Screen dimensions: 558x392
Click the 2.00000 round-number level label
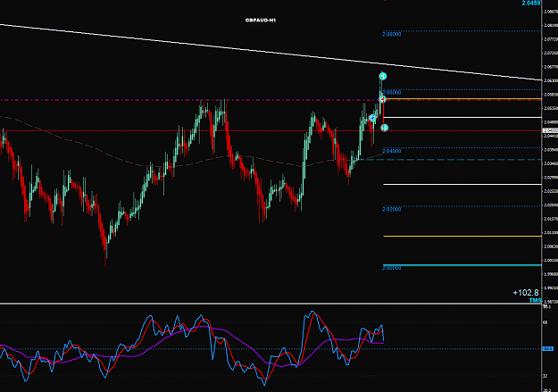[392, 268]
